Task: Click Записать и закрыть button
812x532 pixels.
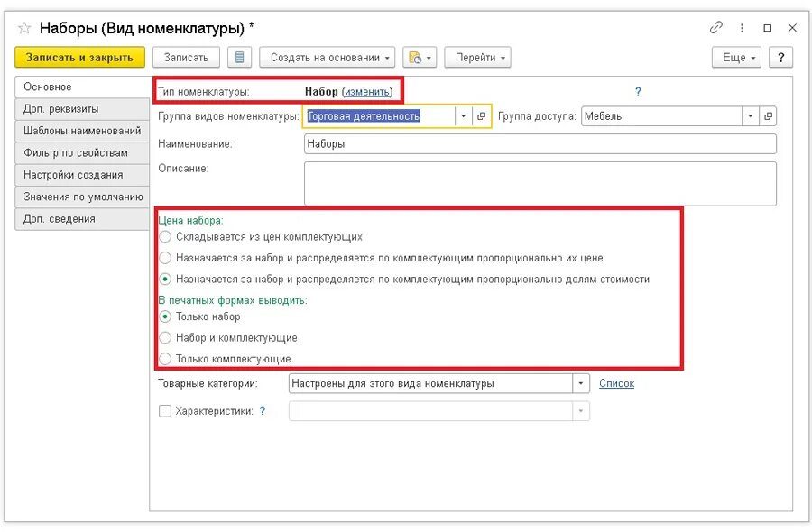Action: 79,58
